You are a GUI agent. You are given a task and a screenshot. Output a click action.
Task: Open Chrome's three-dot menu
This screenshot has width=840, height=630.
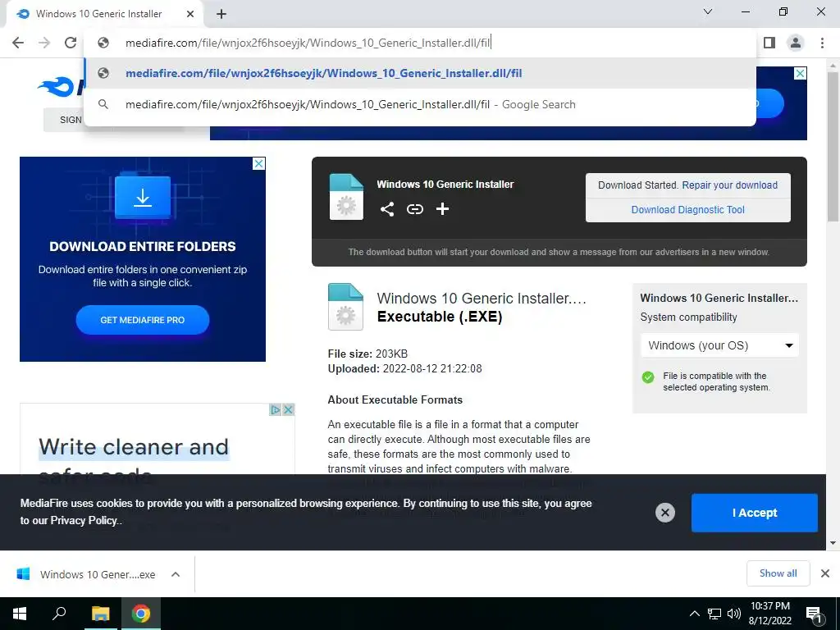coord(822,43)
